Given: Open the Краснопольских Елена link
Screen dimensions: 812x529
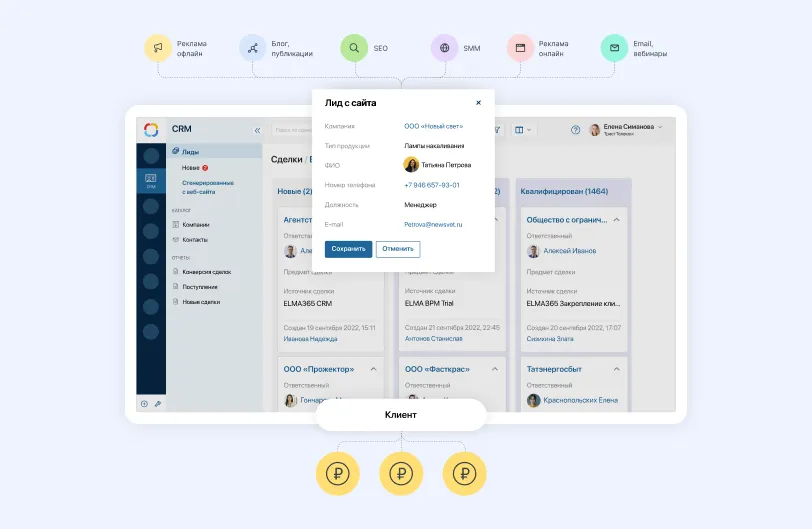Looking at the screenshot, I should point(581,400).
